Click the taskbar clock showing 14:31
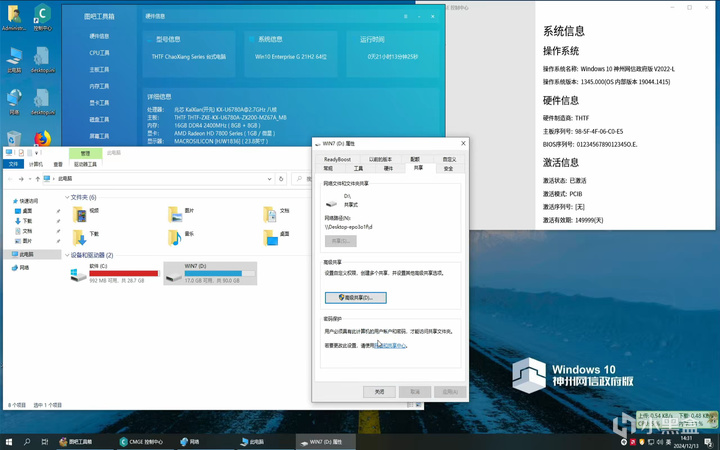Image resolution: width=720 pixels, height=450 pixels. click(x=686, y=442)
